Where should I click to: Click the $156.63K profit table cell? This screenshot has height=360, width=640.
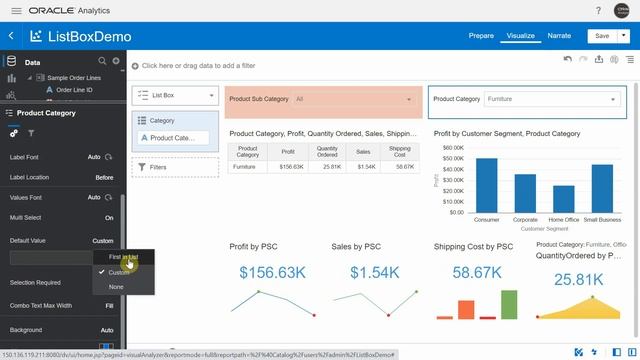point(288,167)
